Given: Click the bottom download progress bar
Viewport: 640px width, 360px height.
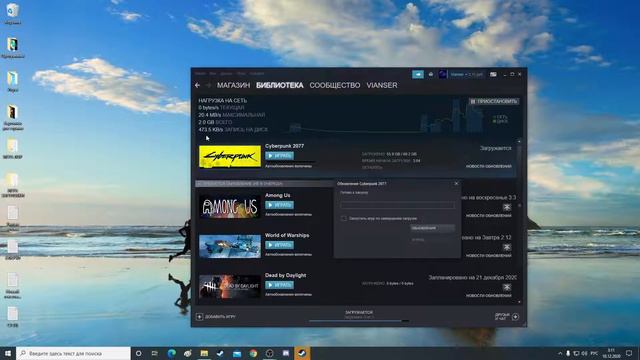Looking at the screenshot, I should coord(359,321).
